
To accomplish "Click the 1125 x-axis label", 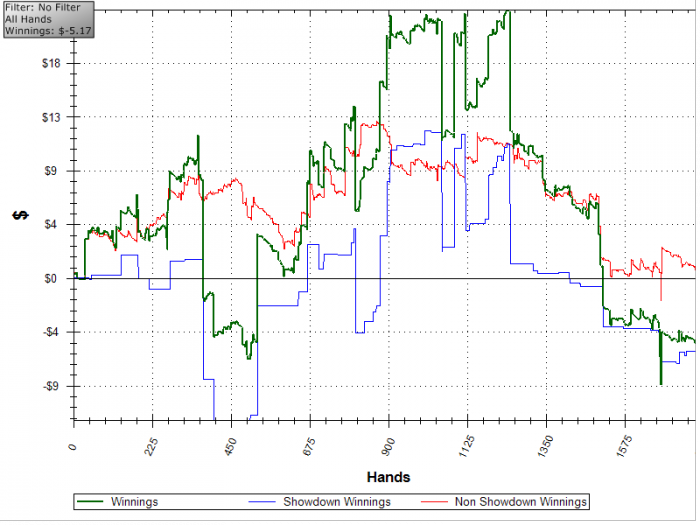I will pos(465,446).
